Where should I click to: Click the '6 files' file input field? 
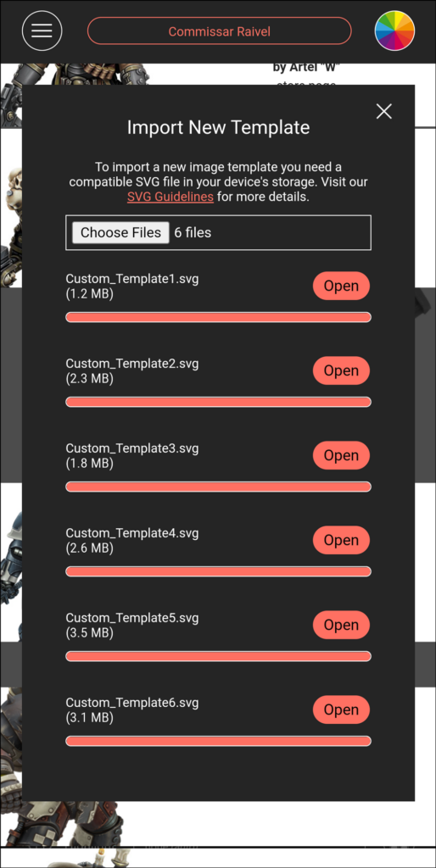pos(218,232)
